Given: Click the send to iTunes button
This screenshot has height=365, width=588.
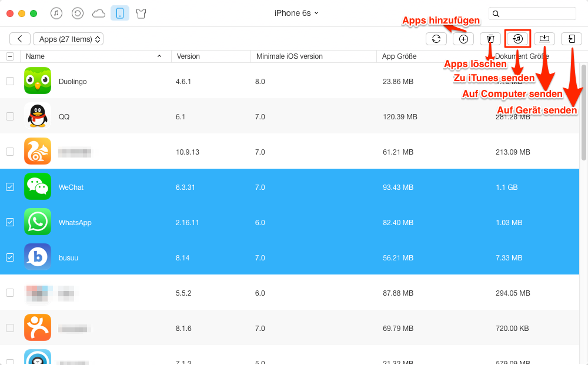Looking at the screenshot, I should [x=517, y=39].
